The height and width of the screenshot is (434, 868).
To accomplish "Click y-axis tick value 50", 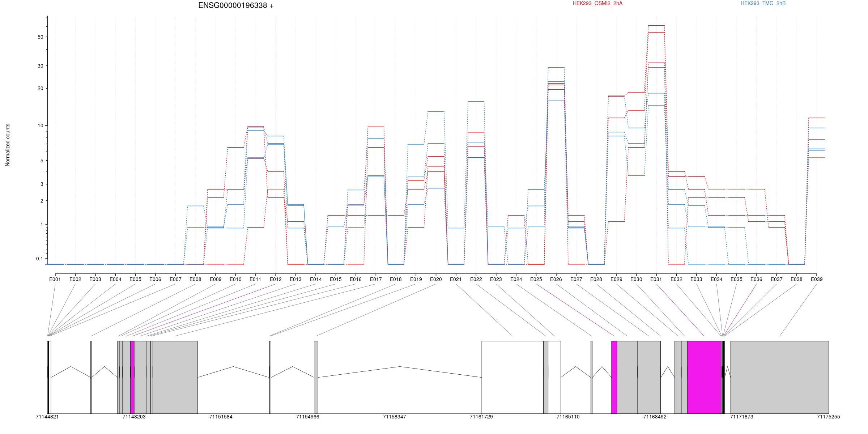I will pyautogui.click(x=40, y=37).
